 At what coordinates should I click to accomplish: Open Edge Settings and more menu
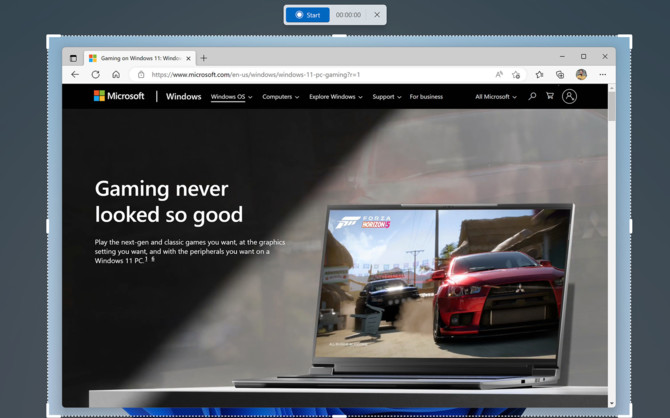click(x=602, y=75)
